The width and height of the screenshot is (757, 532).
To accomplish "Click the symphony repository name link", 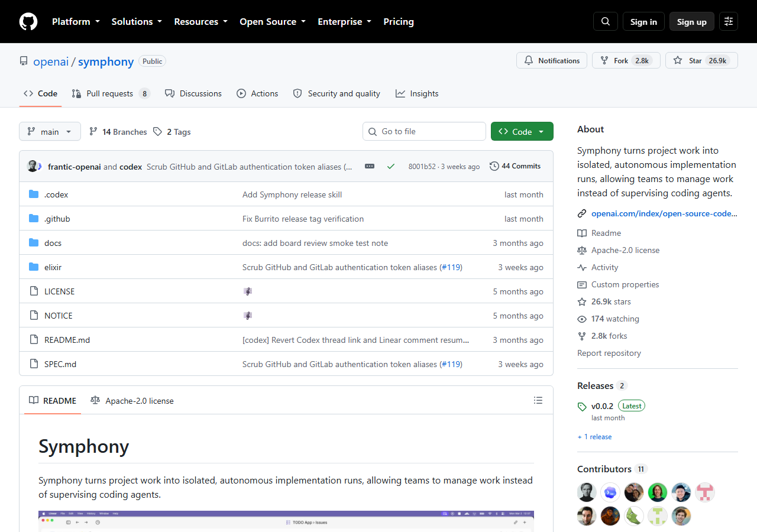I will (x=106, y=61).
